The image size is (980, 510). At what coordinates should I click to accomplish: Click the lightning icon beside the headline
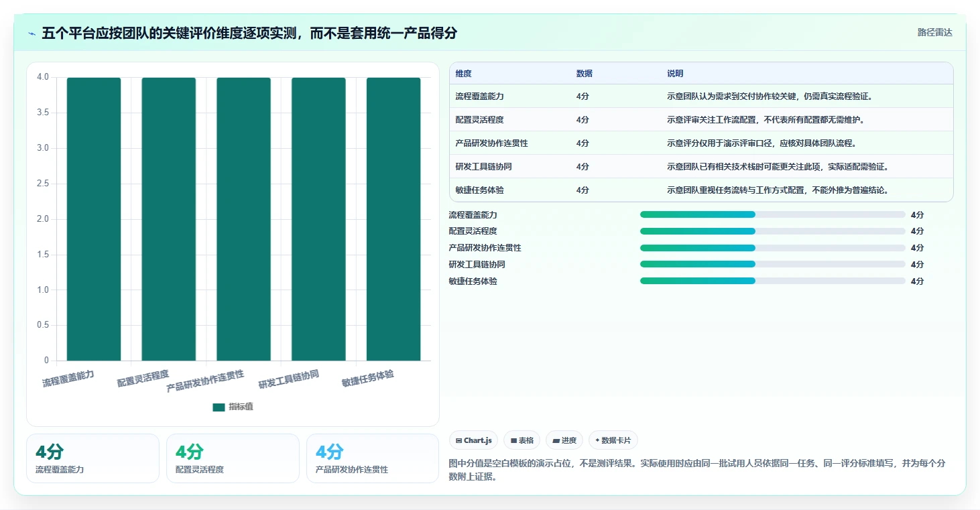[x=32, y=34]
